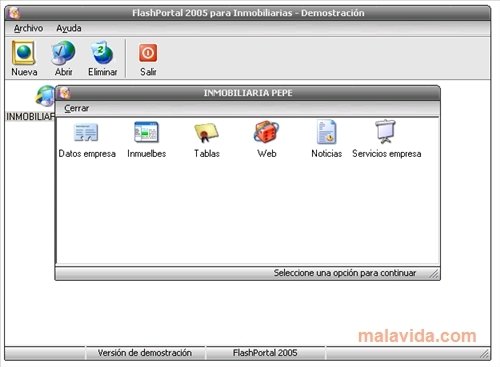Click the FlashPortal 2005 main title bar

[248, 13]
